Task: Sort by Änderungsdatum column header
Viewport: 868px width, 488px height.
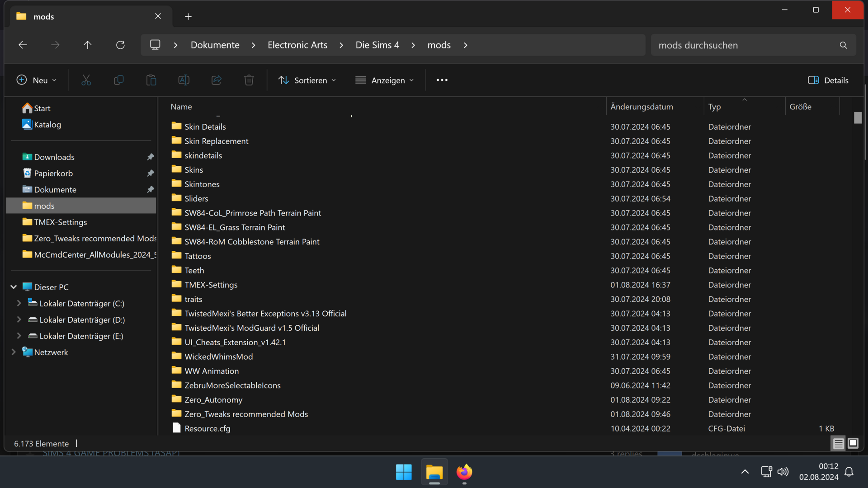Action: coord(642,107)
